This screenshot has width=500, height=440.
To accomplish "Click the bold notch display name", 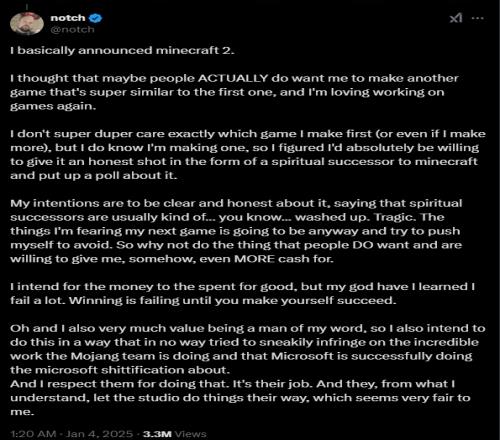I will click(68, 18).
